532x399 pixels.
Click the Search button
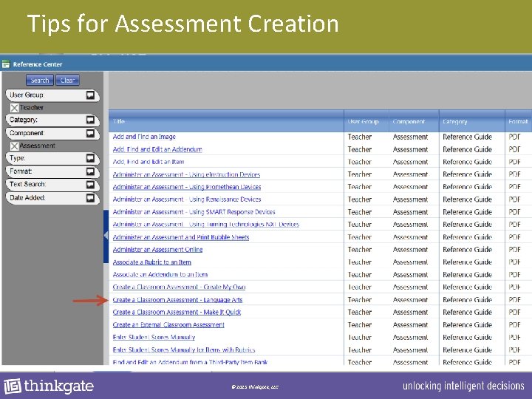pyautogui.click(x=40, y=81)
